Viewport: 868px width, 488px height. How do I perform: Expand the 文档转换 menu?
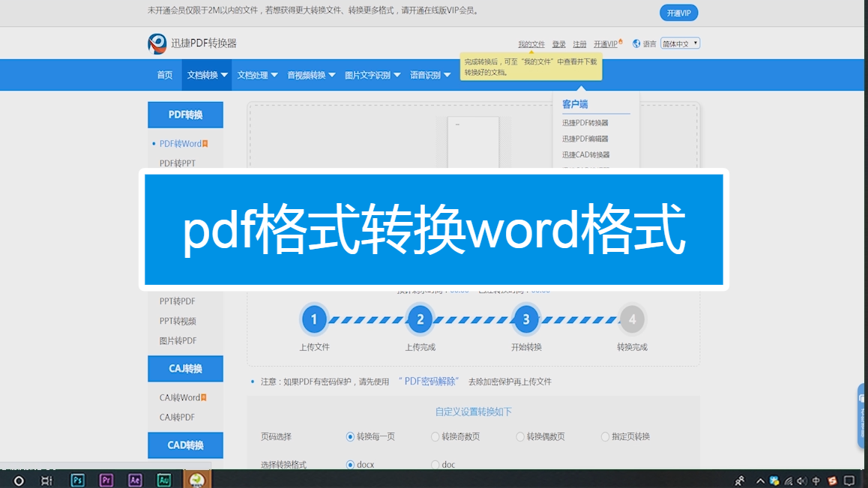point(207,75)
